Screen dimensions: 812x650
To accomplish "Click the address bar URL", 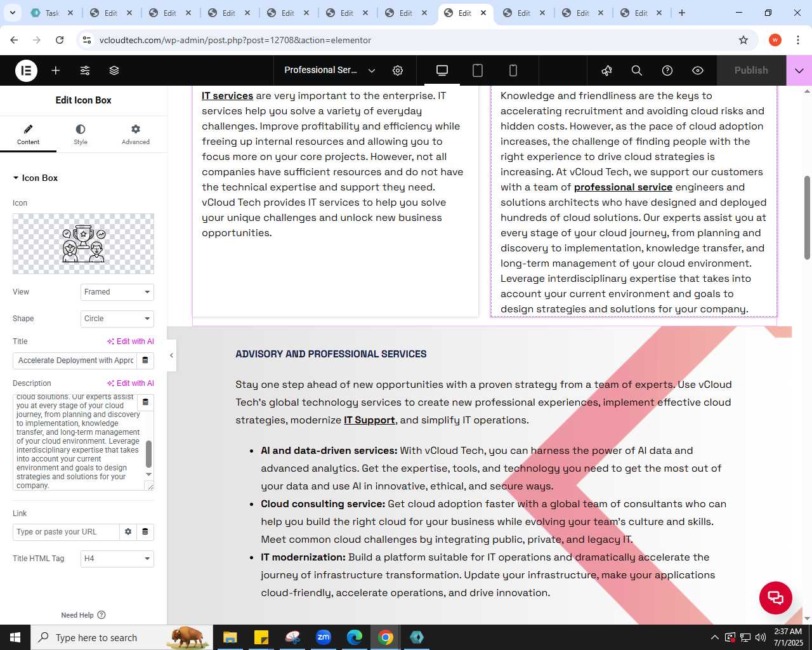I will 235,40.
